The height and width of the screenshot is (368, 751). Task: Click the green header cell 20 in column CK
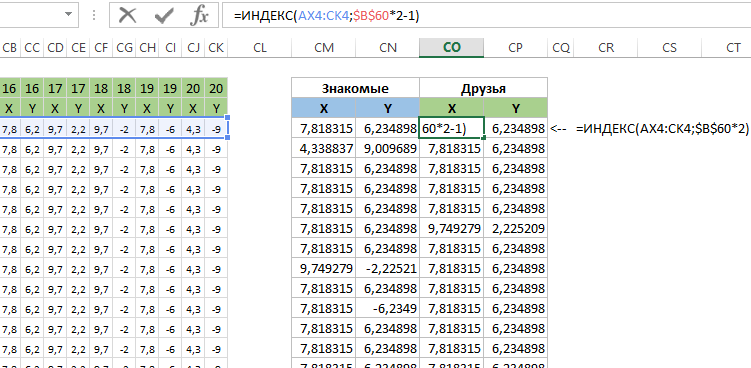point(216,89)
